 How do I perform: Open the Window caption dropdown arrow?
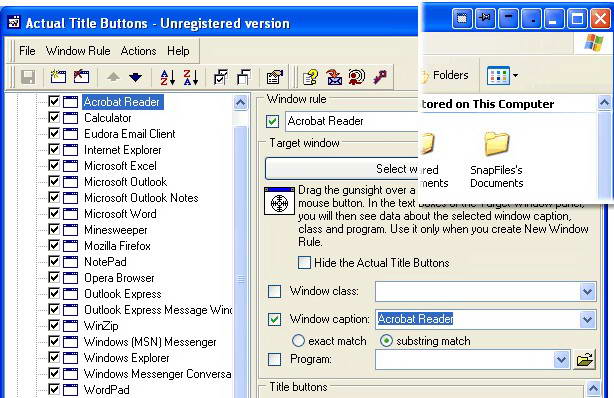(x=587, y=320)
